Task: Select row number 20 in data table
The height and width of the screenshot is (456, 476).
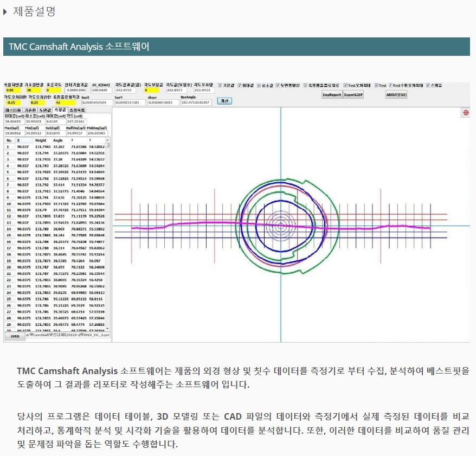Action: click(x=9, y=267)
